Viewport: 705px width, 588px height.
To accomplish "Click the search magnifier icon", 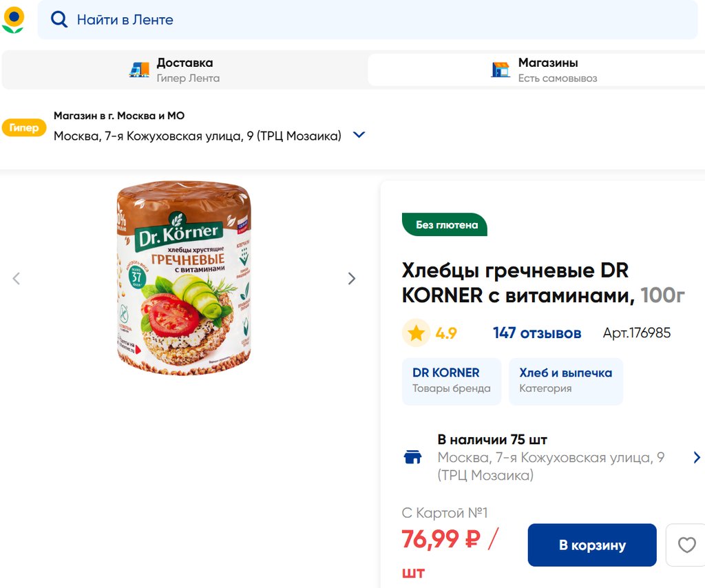I will pos(59,20).
